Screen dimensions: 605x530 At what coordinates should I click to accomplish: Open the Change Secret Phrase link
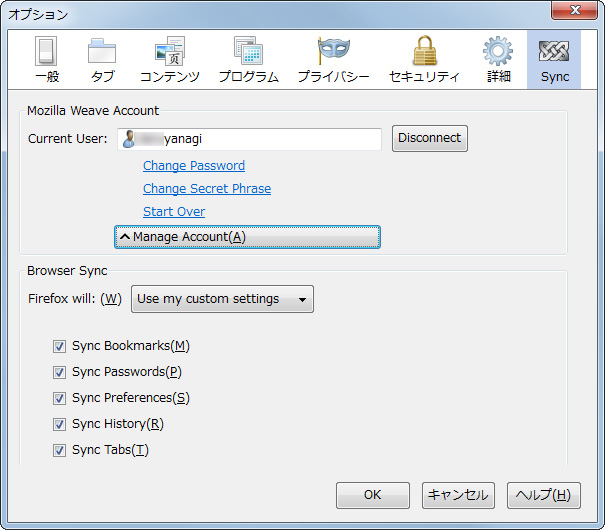207,189
